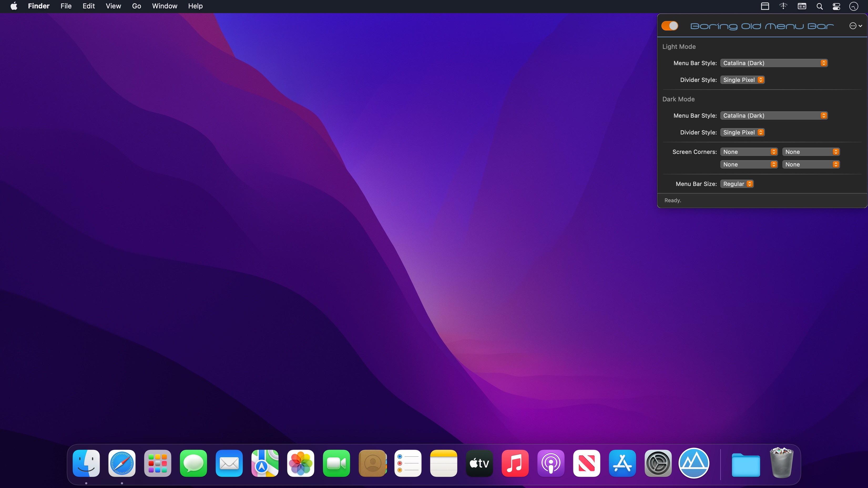This screenshot has height=488, width=868.
Task: Launch Photos from the Dock
Action: (300, 463)
